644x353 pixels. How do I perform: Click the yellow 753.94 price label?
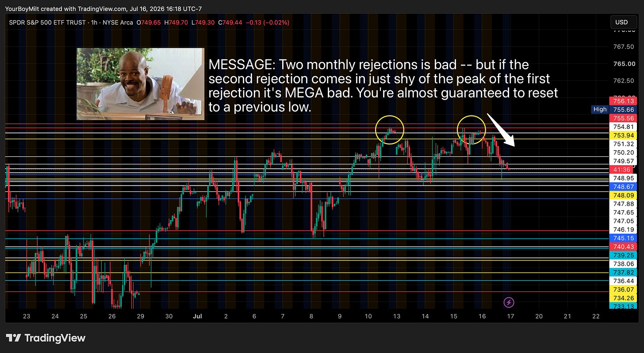tap(624, 135)
